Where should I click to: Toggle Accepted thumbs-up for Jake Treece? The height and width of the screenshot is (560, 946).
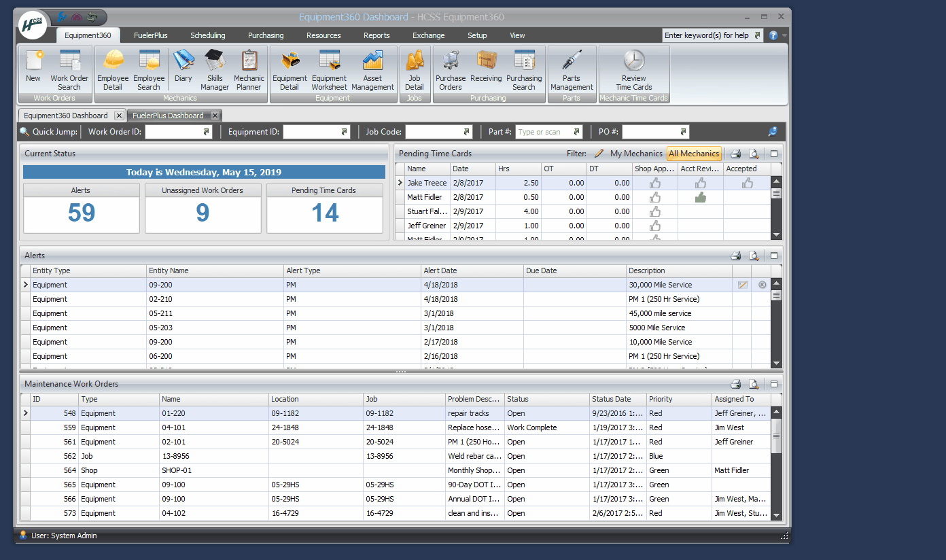pos(748,183)
